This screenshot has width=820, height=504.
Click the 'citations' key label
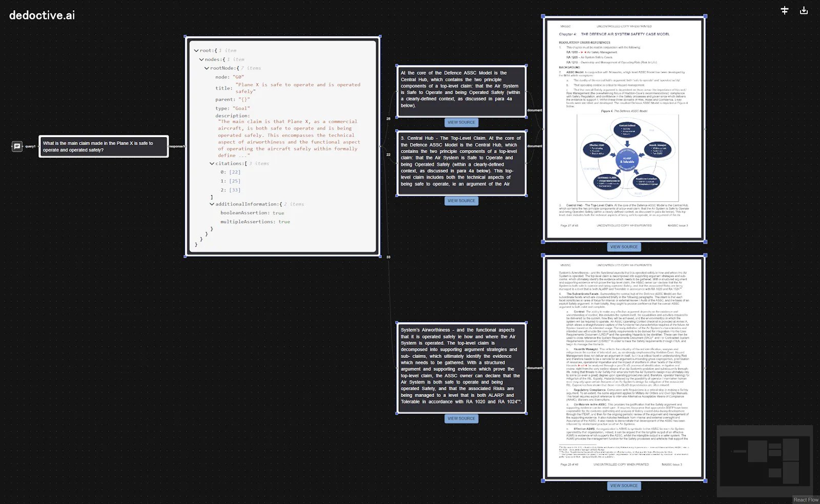pos(229,163)
